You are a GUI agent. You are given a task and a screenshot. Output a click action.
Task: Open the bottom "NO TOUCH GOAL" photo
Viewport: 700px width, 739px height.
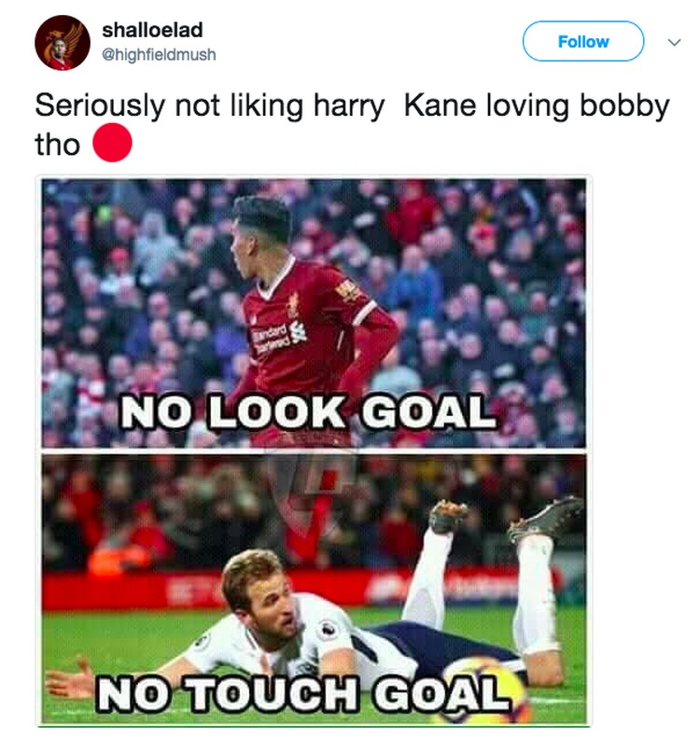[x=314, y=590]
